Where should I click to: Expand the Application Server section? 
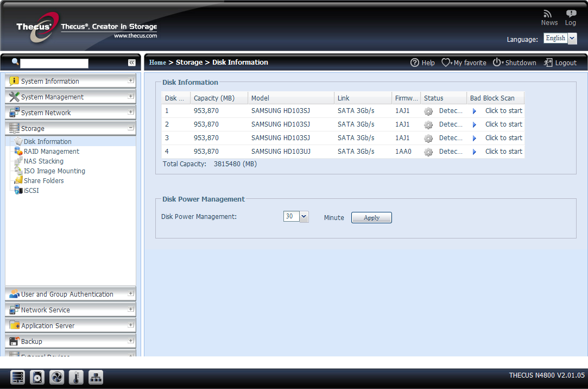pyautogui.click(x=130, y=325)
